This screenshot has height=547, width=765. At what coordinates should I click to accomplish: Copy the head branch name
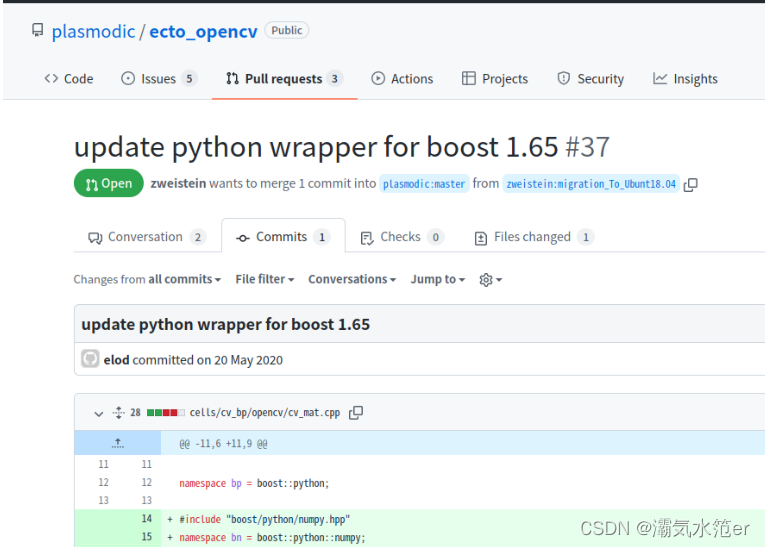pyautogui.click(x=690, y=184)
